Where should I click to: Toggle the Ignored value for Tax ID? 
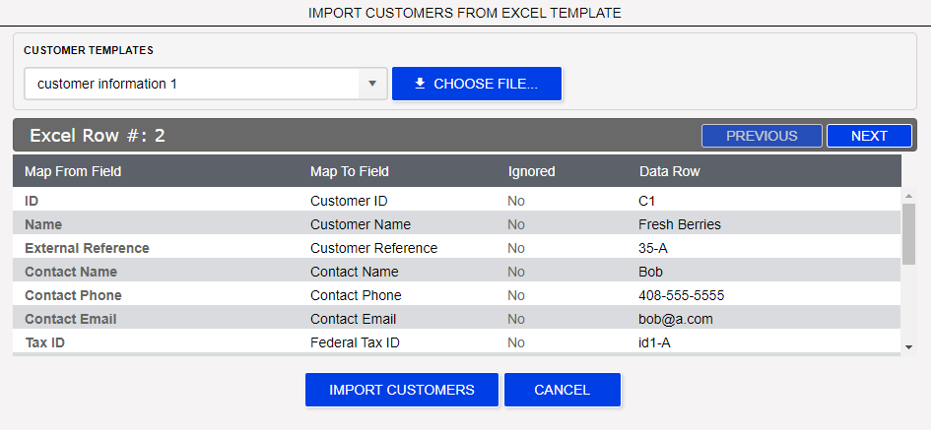point(516,343)
